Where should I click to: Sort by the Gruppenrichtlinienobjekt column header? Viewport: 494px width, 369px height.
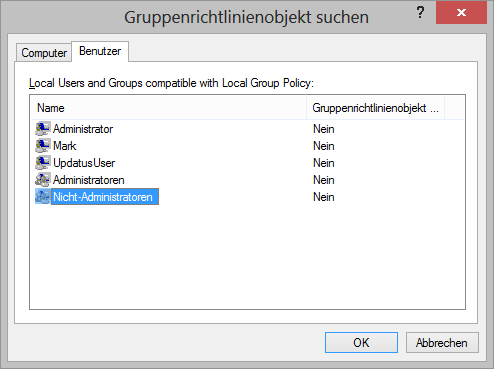pyautogui.click(x=375, y=108)
